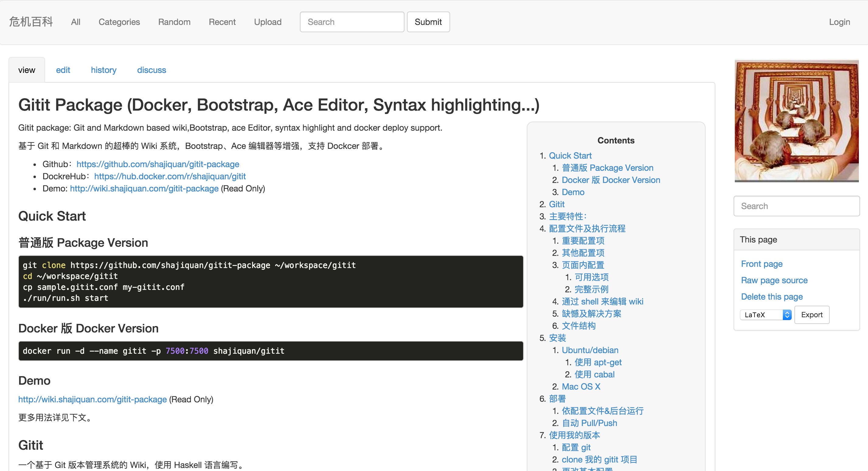This screenshot has width=868, height=471.
Task: Jump to Quick Start in Contents
Action: click(x=570, y=156)
